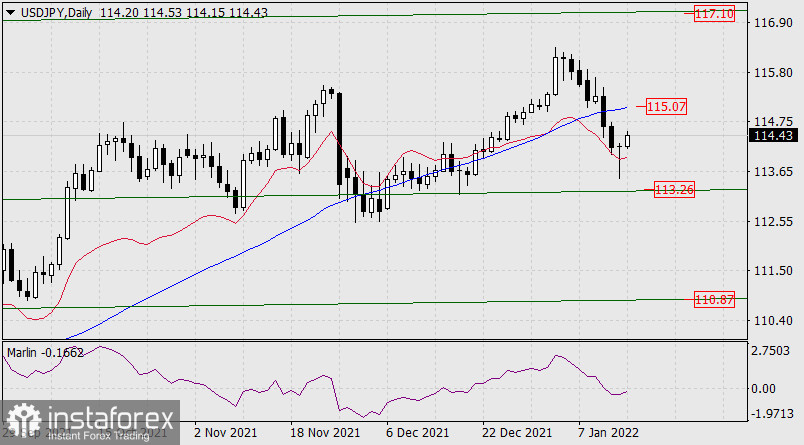
Task: Click the 18 Nov 2021 date label
Action: tap(325, 432)
